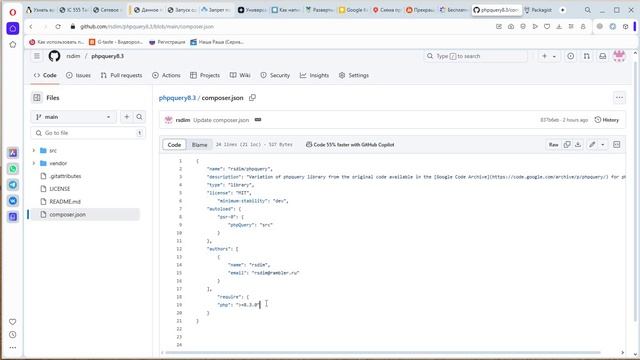Open symbols panel icon
Screen dimensions: 640x360
[617, 144]
